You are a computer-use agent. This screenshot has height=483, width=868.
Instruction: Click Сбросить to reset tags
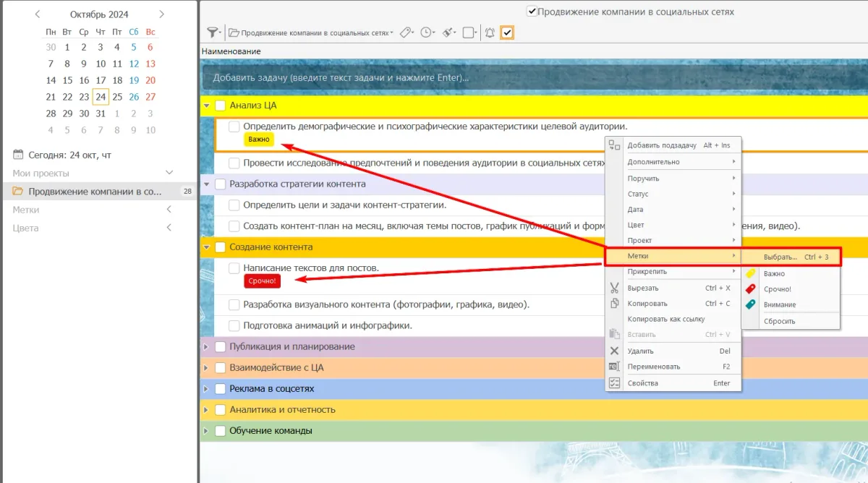(779, 321)
